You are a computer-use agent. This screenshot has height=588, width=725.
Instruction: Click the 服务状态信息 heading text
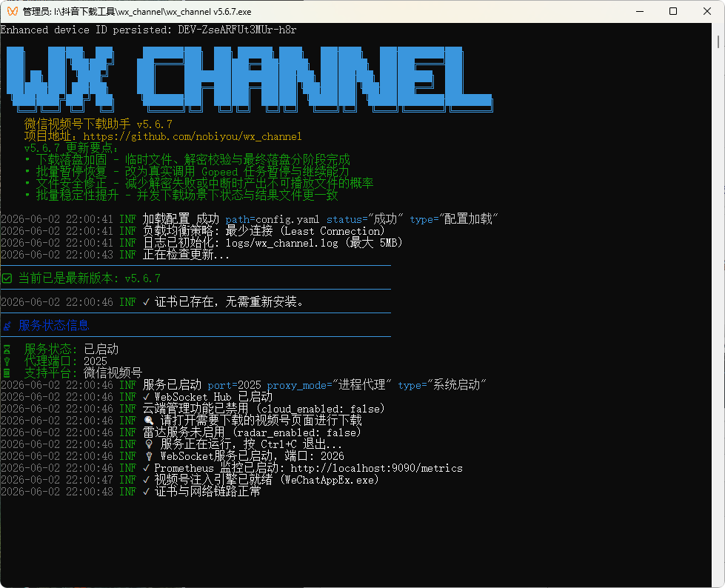tap(53, 326)
